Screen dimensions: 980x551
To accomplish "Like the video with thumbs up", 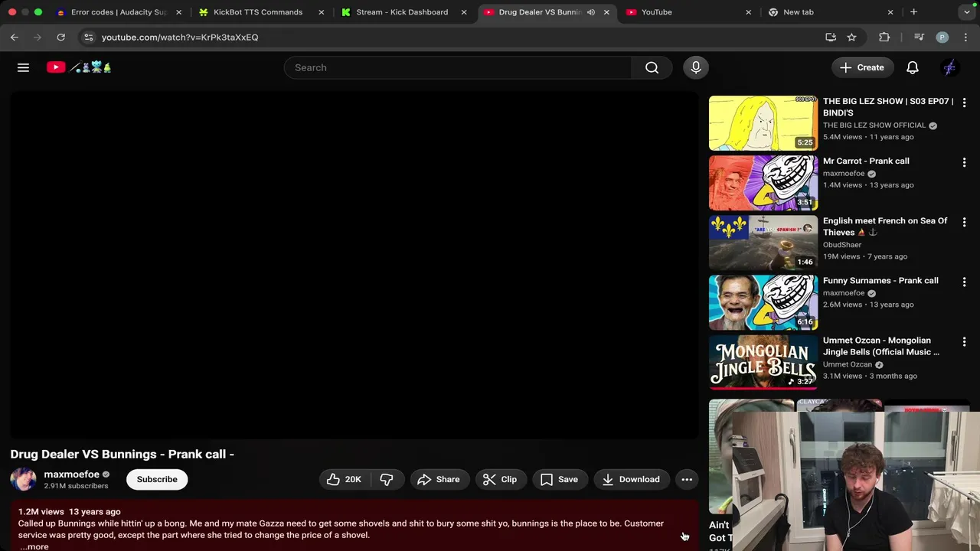I will click(345, 479).
